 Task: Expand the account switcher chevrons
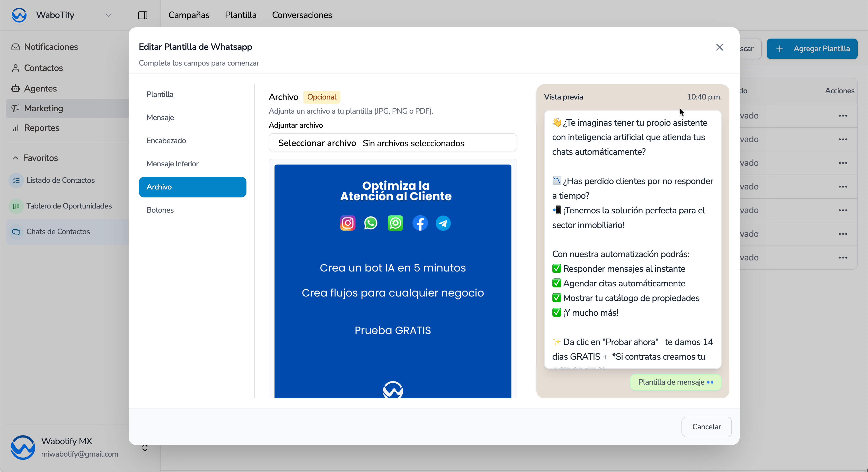(x=145, y=448)
